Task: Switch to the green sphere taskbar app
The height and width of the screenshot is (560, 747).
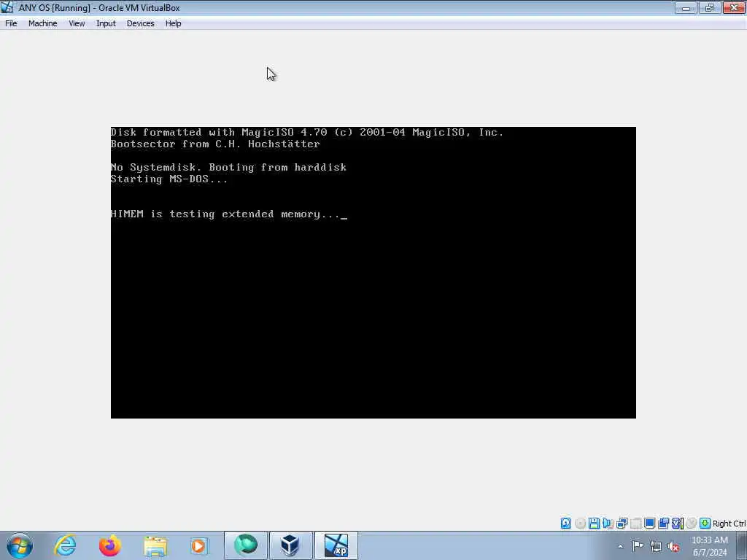Action: coord(246,545)
